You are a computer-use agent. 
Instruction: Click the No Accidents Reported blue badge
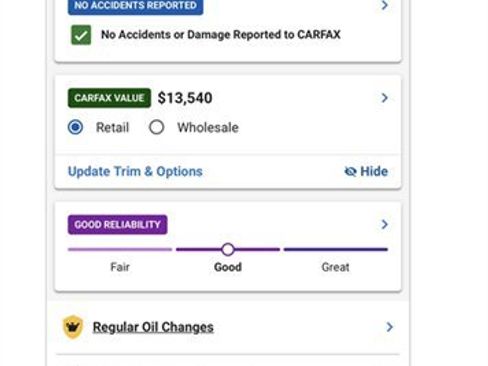pyautogui.click(x=135, y=7)
